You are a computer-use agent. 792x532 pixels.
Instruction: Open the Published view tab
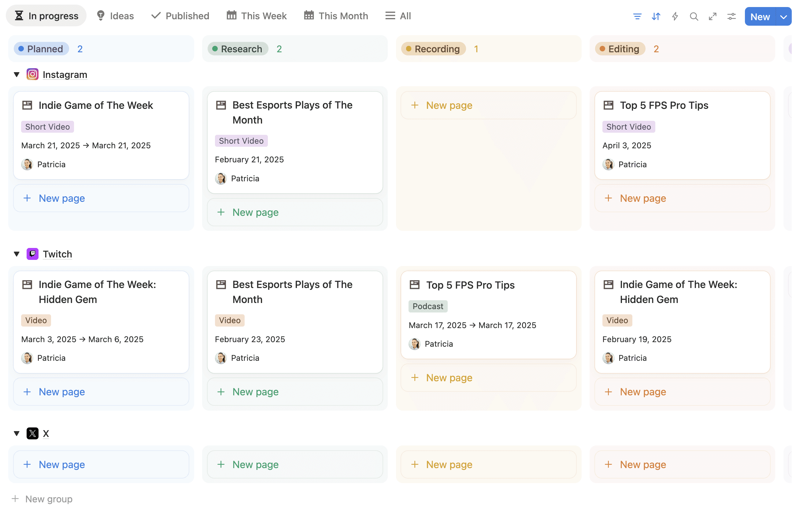coord(180,16)
